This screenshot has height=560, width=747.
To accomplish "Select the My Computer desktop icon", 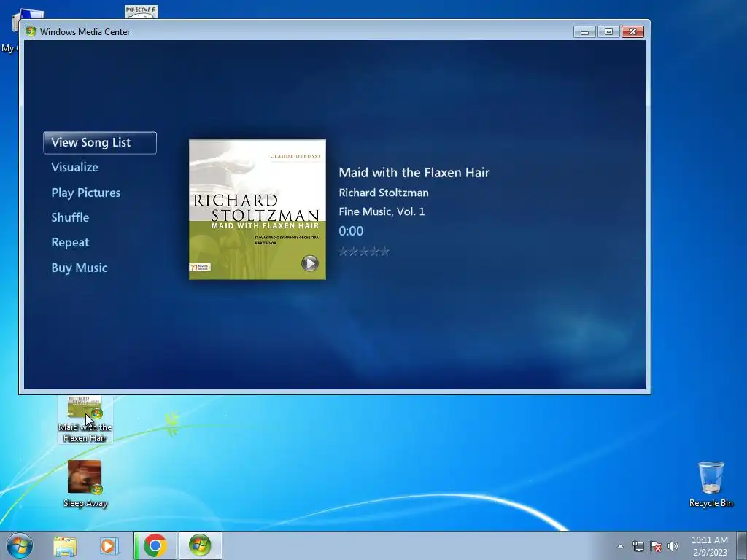I will tap(9, 31).
